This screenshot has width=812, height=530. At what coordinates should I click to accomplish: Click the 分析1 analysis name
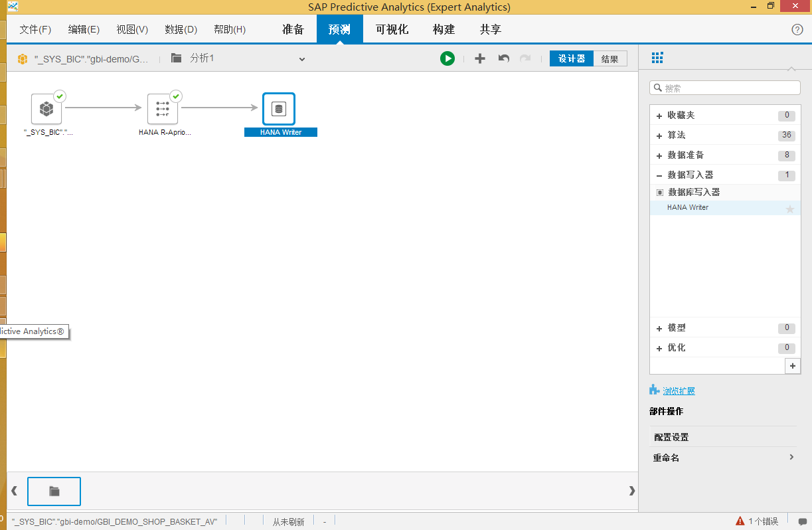click(202, 58)
